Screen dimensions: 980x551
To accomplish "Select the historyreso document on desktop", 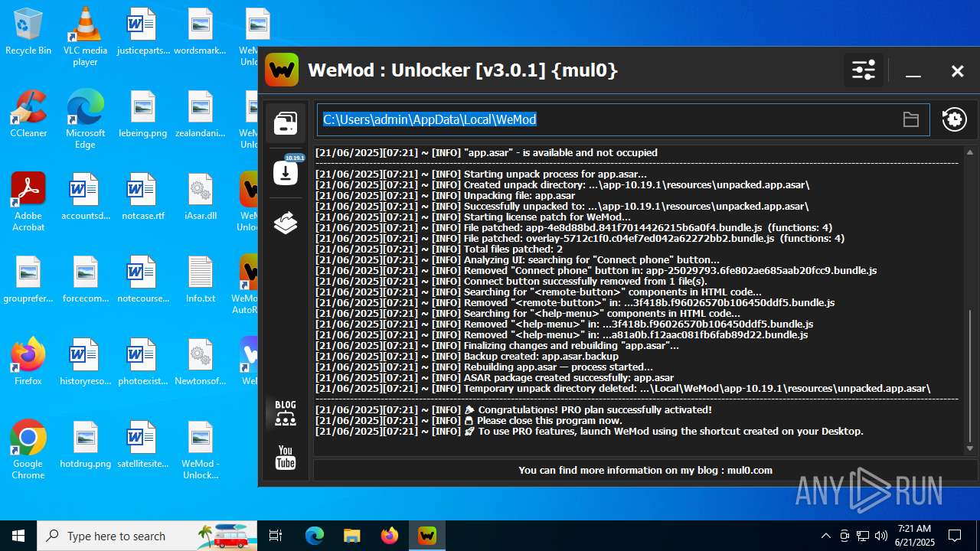I will 85,364.
